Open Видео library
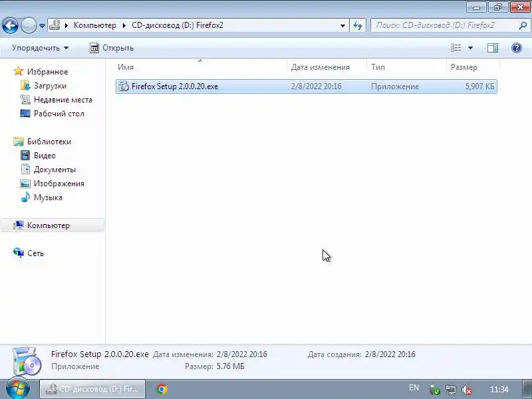Screen dimensions: 532x399 click(45, 156)
